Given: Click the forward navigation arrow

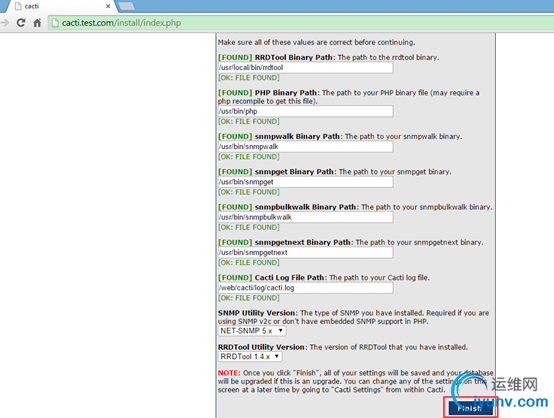Looking at the screenshot, I should click(5, 23).
